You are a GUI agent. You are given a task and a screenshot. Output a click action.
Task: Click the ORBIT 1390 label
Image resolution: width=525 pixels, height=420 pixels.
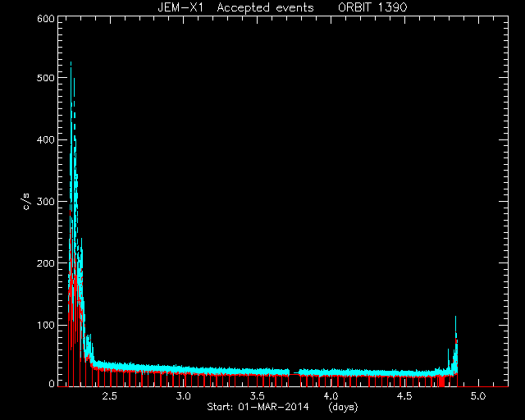pyautogui.click(x=372, y=7)
